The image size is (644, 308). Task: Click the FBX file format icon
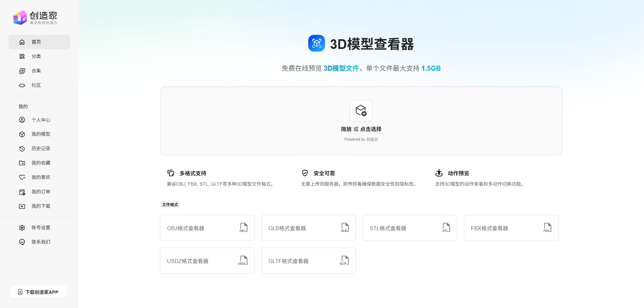(x=547, y=228)
